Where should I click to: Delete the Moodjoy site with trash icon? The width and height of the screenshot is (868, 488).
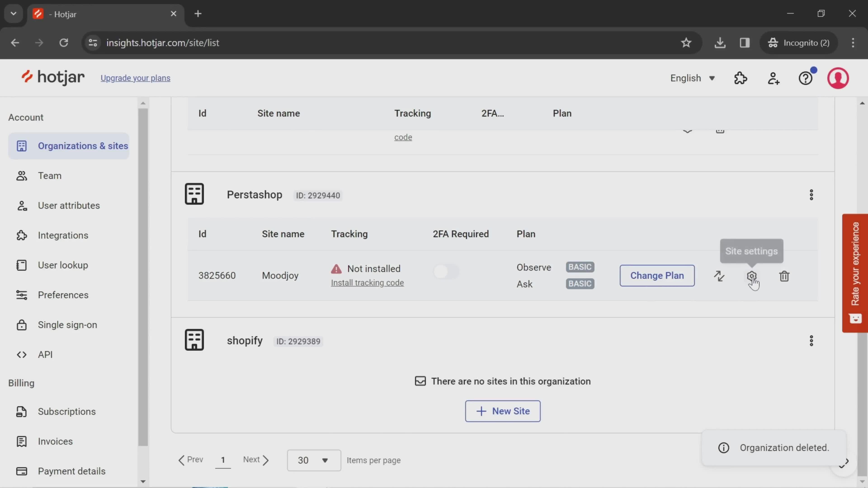tap(784, 276)
